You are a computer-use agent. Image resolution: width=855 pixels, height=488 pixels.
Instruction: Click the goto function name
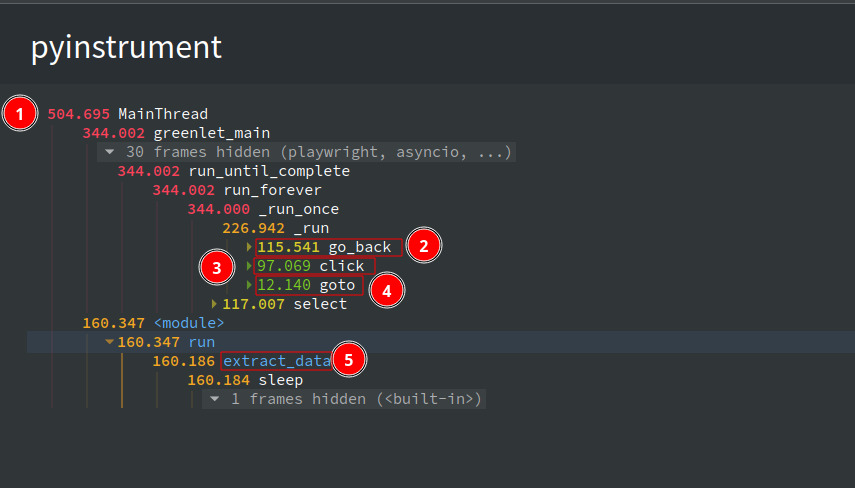tap(337, 285)
